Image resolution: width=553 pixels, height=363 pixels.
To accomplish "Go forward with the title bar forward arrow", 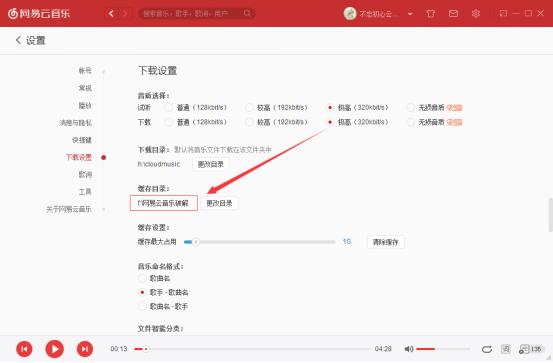I will click(x=124, y=13).
